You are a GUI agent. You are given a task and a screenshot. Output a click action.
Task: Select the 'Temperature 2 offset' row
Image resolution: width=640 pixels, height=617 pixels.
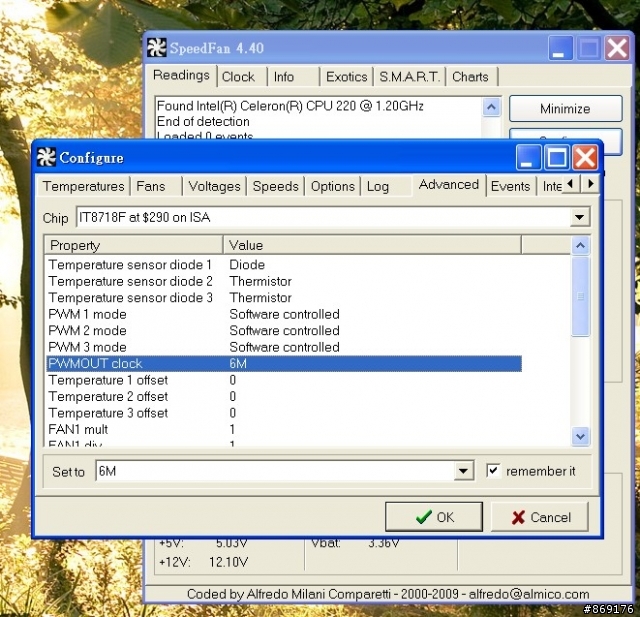point(284,397)
